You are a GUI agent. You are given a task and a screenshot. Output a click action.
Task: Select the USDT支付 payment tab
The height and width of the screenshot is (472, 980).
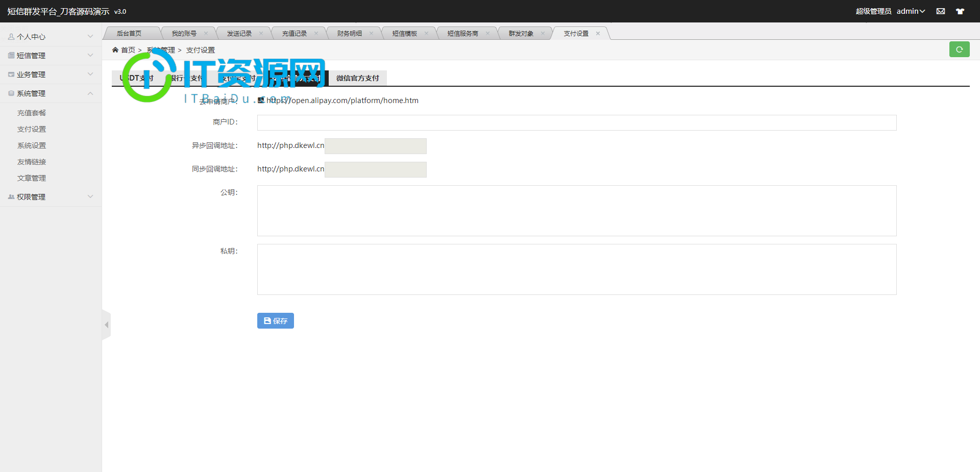[x=137, y=78]
